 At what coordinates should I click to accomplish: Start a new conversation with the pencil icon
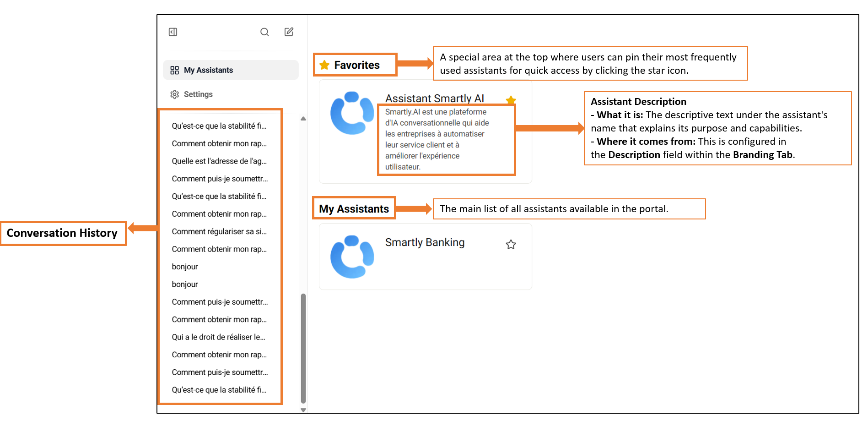pyautogui.click(x=289, y=32)
